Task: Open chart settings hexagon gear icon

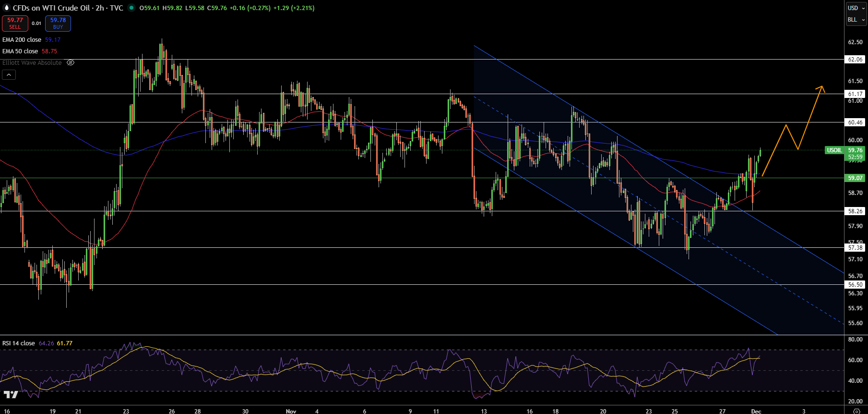Action: 856,411
